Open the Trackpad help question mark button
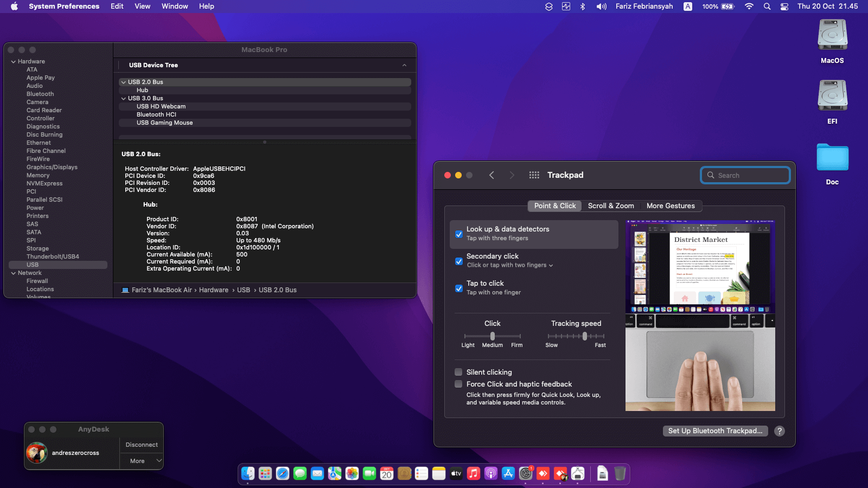Viewport: 868px width, 488px height. pos(779,431)
